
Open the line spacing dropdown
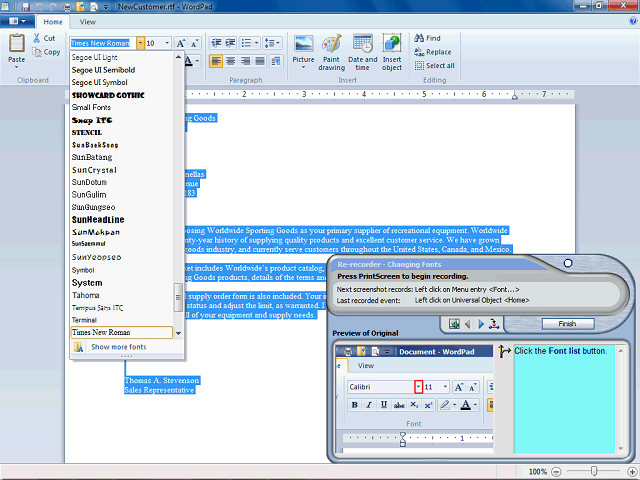tap(272, 43)
